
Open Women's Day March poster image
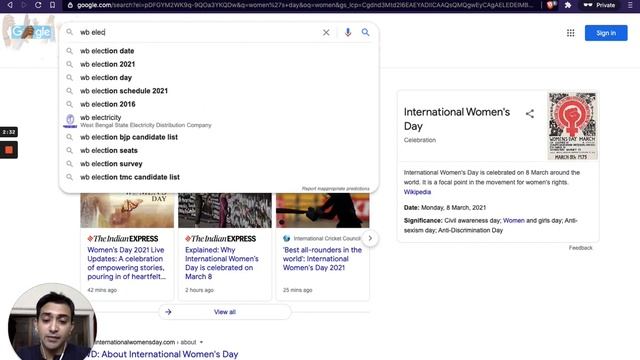pos(572,126)
